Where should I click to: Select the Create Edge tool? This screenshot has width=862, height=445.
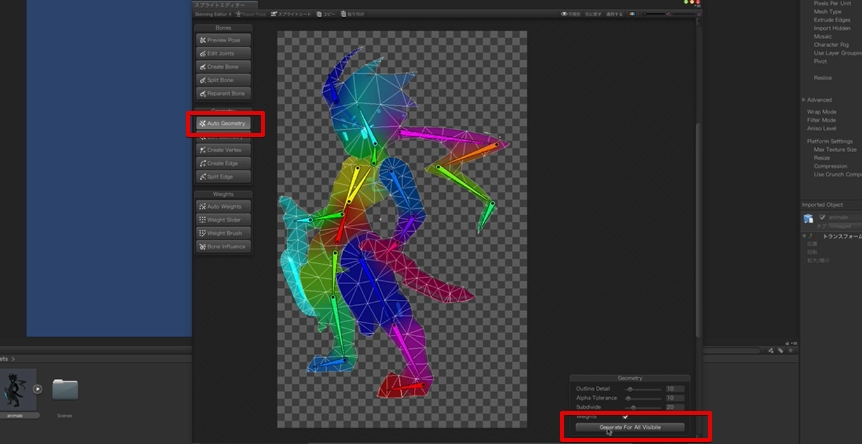point(223,163)
